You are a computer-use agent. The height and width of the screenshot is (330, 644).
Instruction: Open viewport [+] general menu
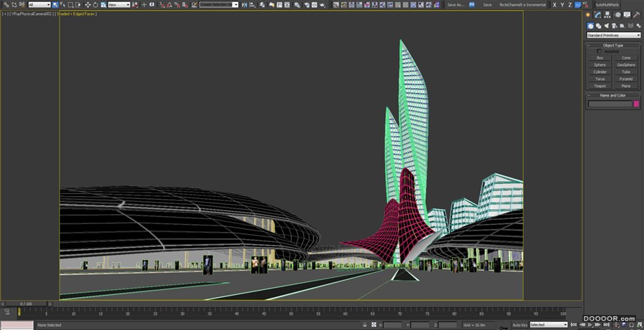click(5, 14)
